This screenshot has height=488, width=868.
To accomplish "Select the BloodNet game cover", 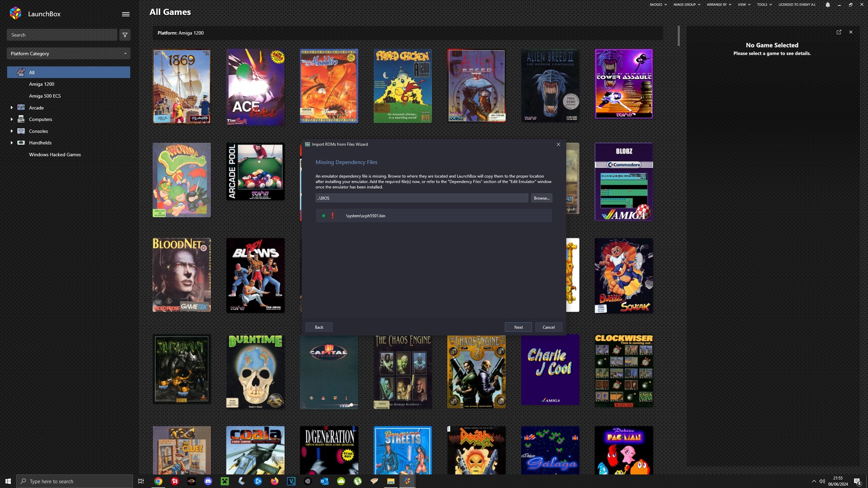I will point(182,275).
